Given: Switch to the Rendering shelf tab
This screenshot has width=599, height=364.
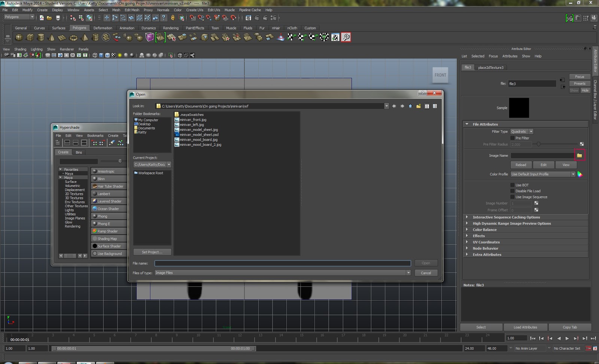Looking at the screenshot, I should [171, 28].
